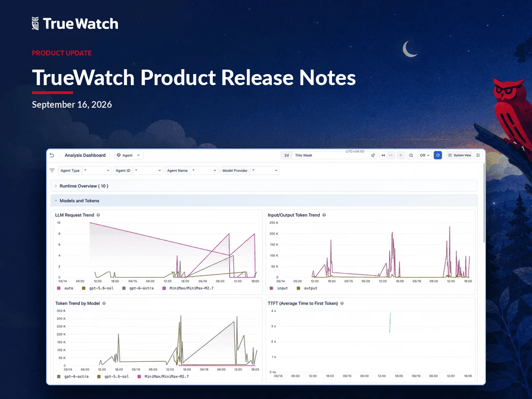This screenshot has height=399, width=532.
Task: Click the blue refresh button
Action: 438,155
